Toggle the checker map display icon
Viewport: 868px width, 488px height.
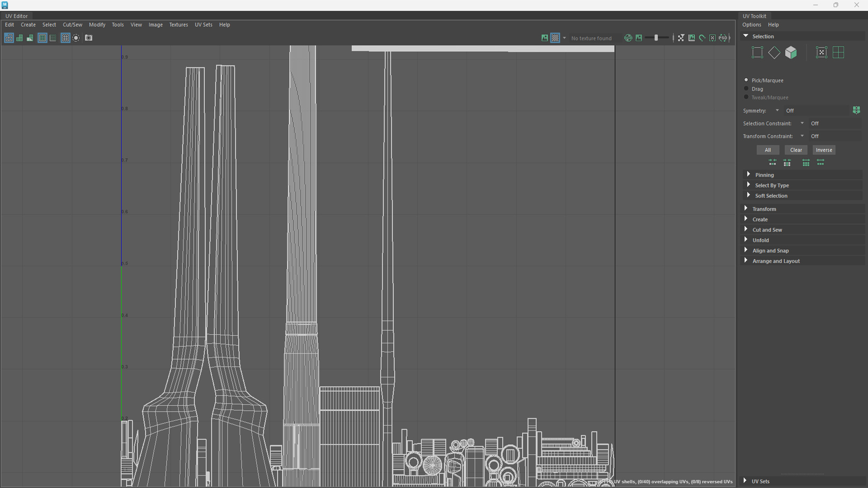tap(555, 38)
